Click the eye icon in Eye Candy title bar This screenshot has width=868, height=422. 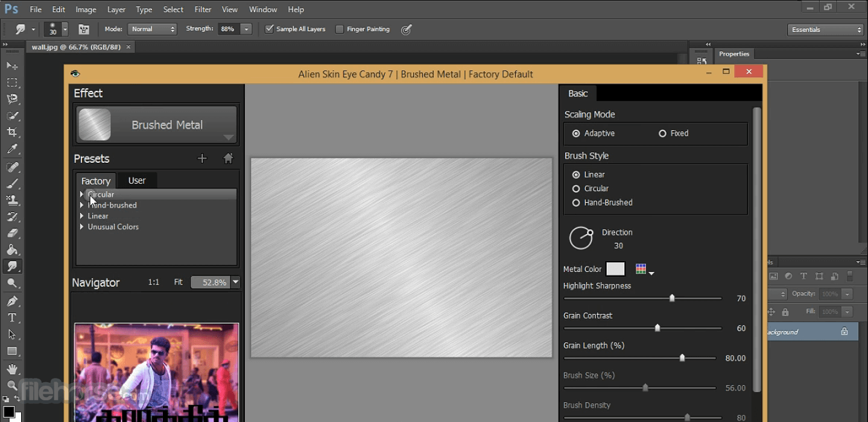[x=75, y=74]
